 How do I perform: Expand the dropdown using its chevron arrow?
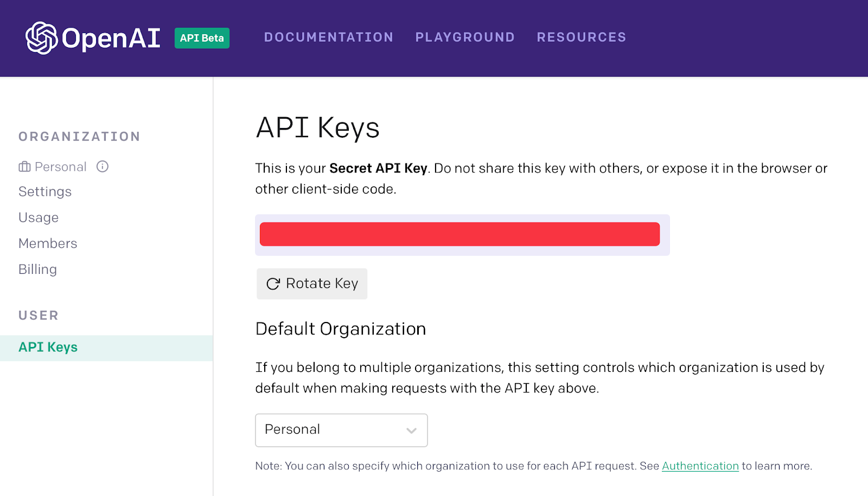coord(411,430)
